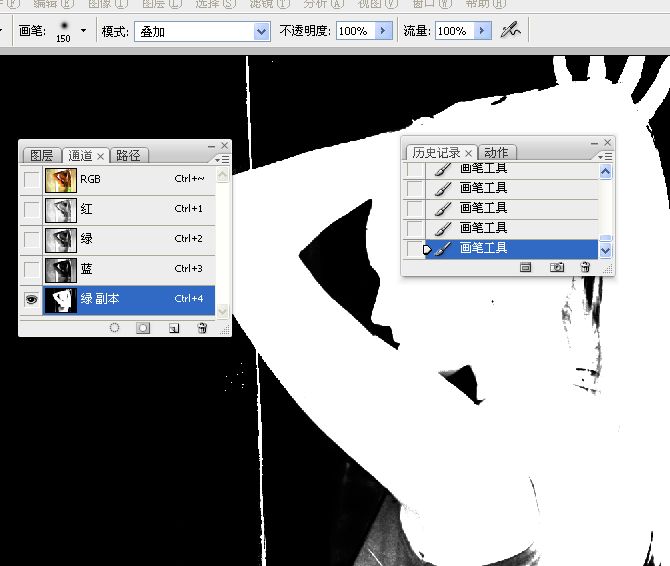Create new snapshot camera icon

click(x=556, y=267)
